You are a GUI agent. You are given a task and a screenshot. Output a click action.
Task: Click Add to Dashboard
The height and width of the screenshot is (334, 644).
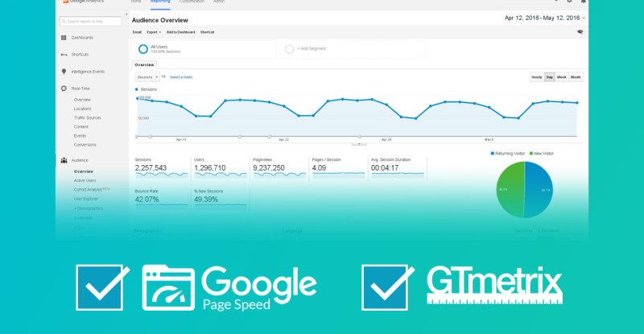click(x=180, y=32)
